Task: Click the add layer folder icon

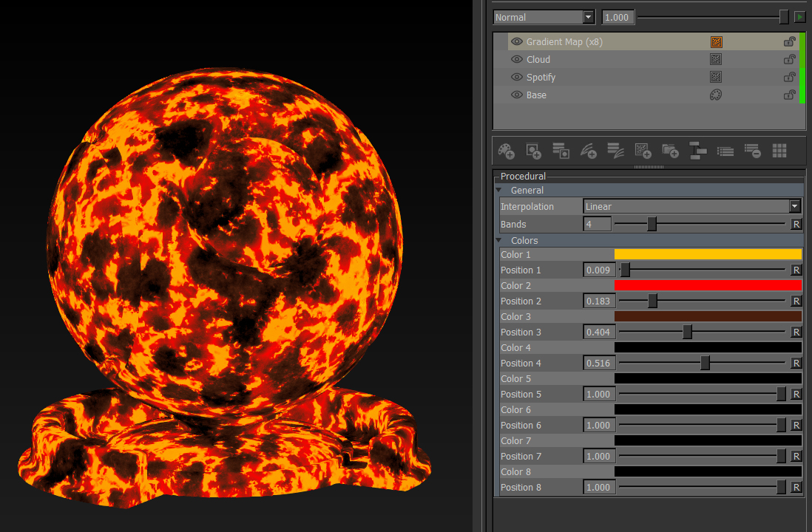Action: pyautogui.click(x=670, y=151)
